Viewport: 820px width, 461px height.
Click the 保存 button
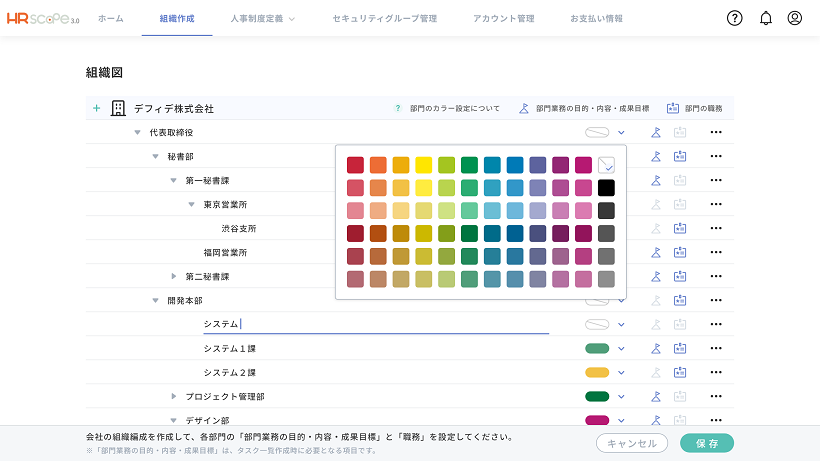coord(707,443)
